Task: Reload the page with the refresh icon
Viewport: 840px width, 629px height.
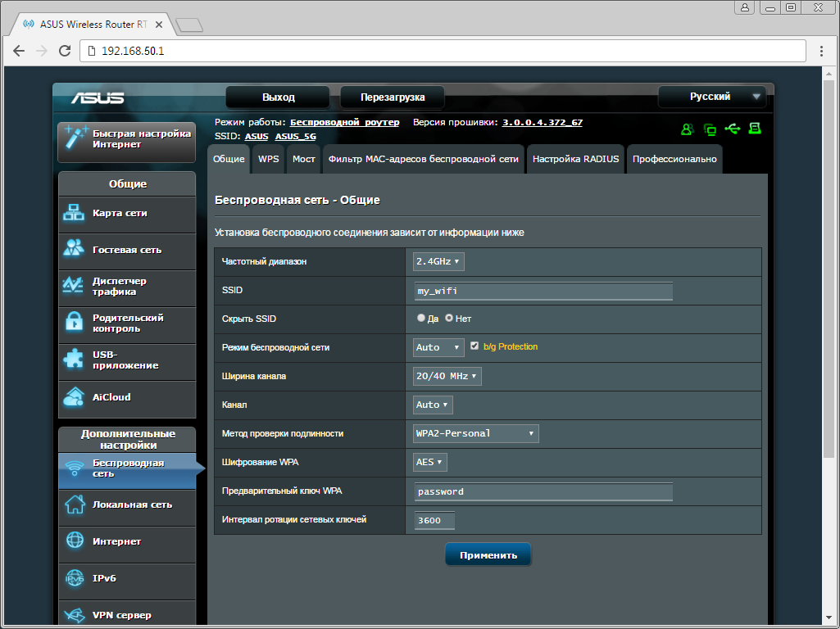Action: pos(65,51)
